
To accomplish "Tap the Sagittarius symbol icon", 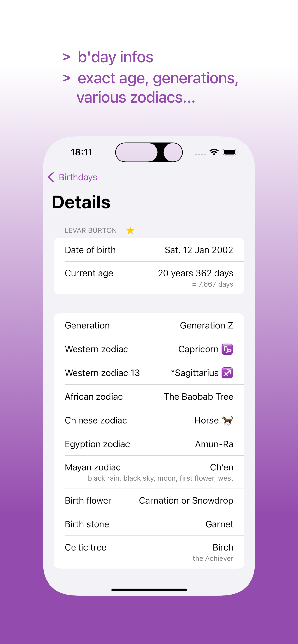I will pyautogui.click(x=227, y=373).
